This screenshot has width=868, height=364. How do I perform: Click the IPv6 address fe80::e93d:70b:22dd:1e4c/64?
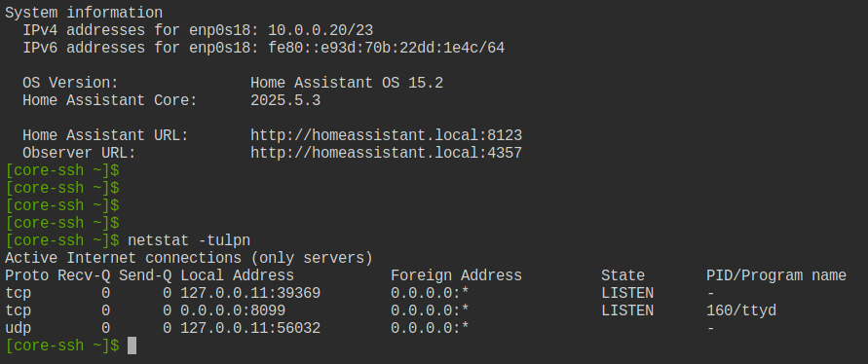[x=387, y=48]
